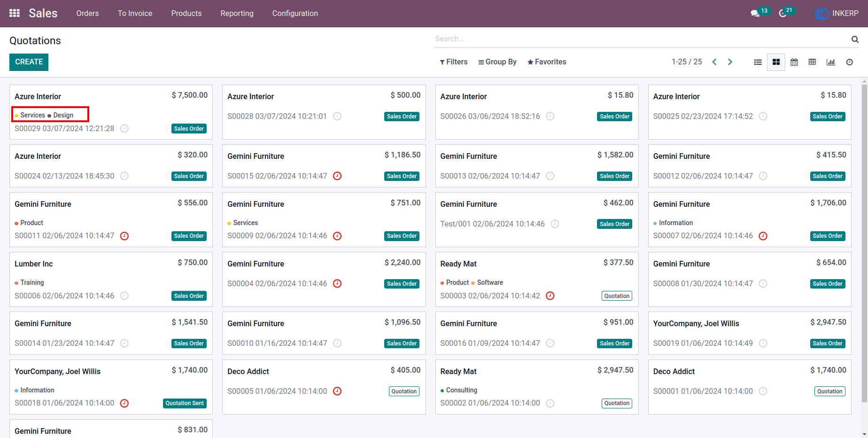Click red activity clock on S00003 card
The image size is (868, 438).
click(550, 296)
